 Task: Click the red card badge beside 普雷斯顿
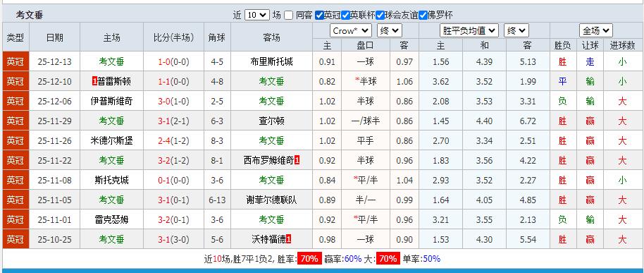tap(94, 81)
